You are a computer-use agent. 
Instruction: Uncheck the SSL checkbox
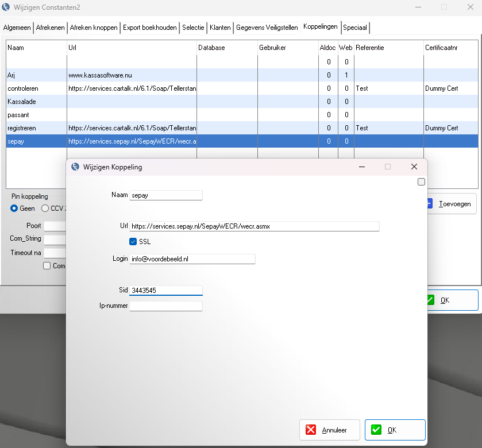(x=133, y=242)
